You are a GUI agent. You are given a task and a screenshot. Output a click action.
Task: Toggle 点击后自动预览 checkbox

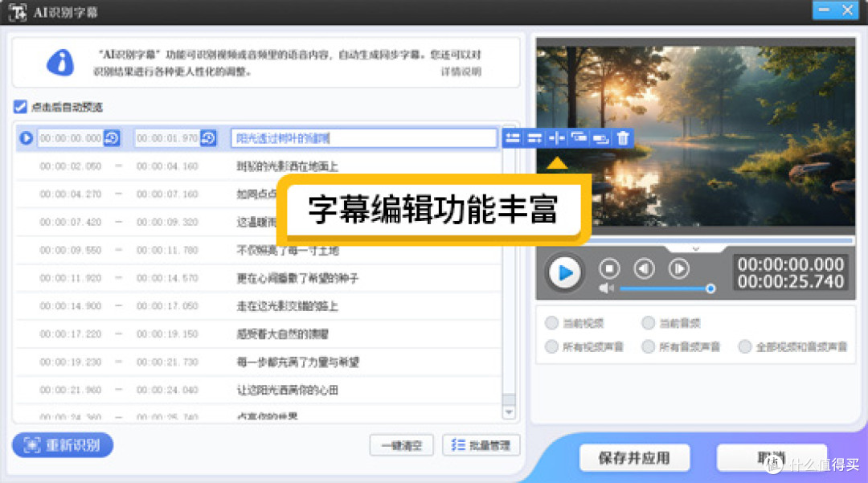point(20,107)
